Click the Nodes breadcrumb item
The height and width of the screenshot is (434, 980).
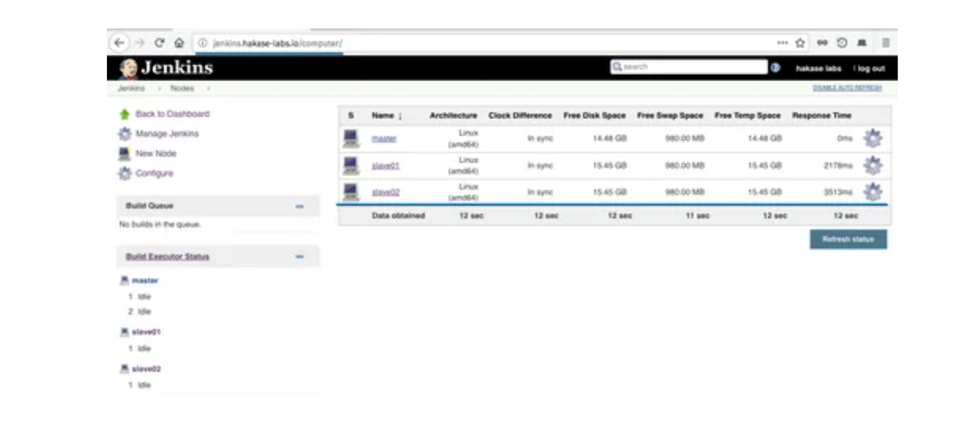point(182,89)
